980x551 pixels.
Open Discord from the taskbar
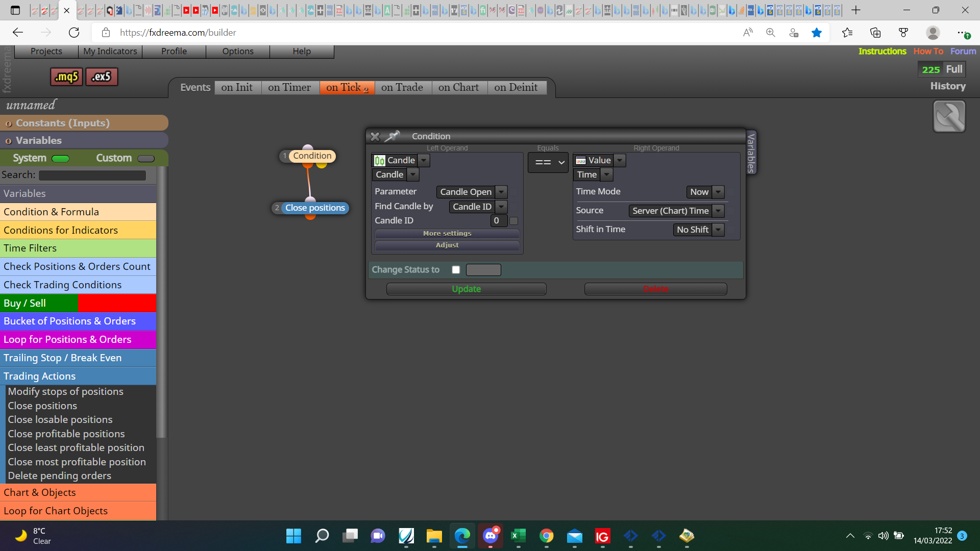click(x=491, y=536)
